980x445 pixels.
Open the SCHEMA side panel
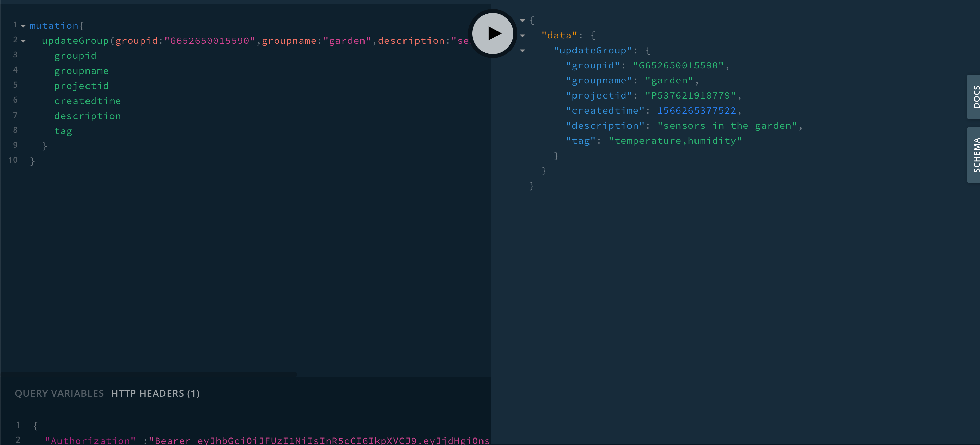[974, 155]
